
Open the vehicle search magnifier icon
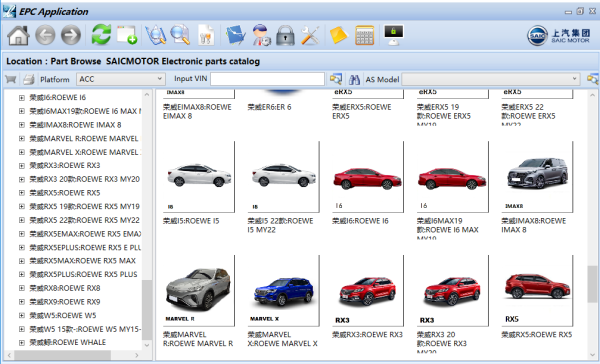(156, 35)
